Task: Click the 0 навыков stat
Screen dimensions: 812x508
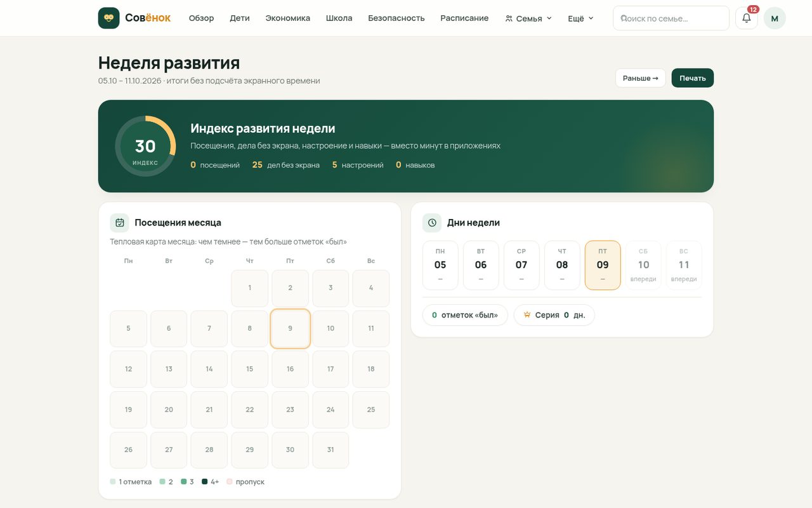Action: (x=415, y=165)
